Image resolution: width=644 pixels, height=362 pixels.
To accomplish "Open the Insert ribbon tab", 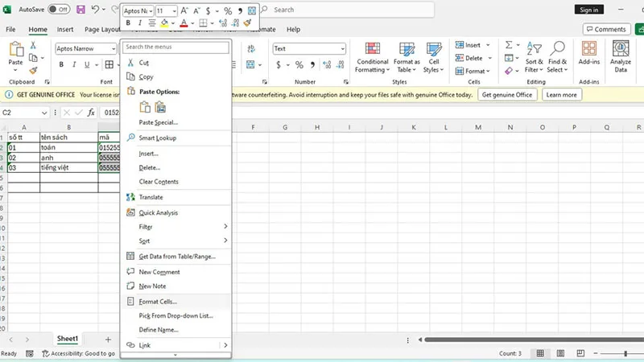I will click(x=65, y=30).
